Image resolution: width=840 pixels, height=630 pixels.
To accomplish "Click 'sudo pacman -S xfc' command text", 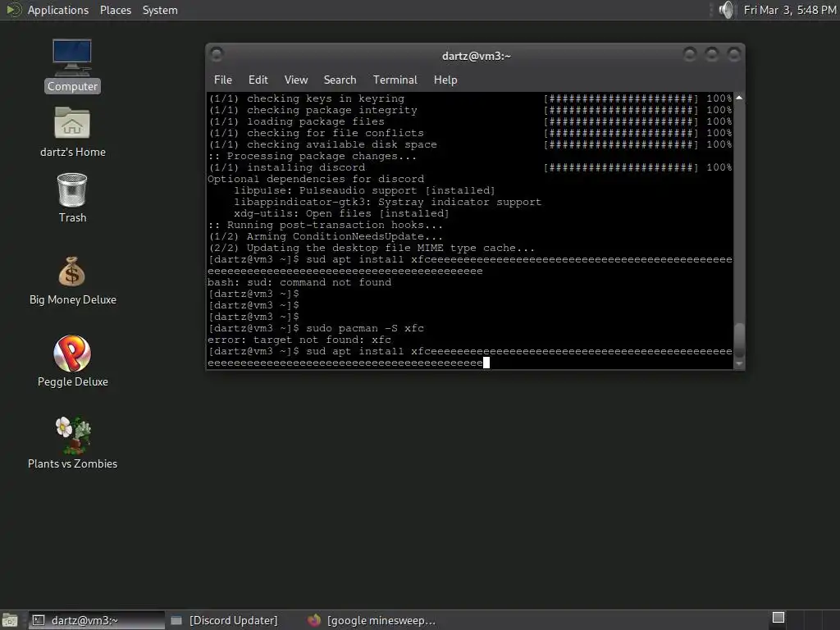I will coord(365,328).
